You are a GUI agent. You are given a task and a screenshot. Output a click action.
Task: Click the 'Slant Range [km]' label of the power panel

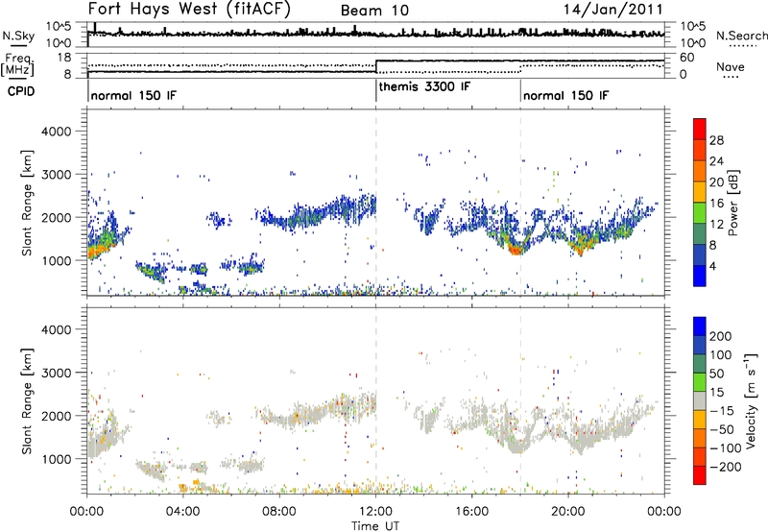27,203
